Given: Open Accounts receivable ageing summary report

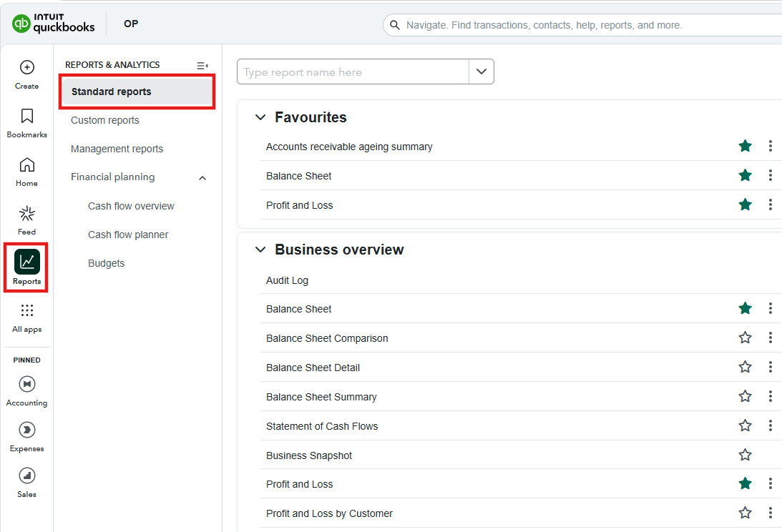Looking at the screenshot, I should [x=349, y=147].
